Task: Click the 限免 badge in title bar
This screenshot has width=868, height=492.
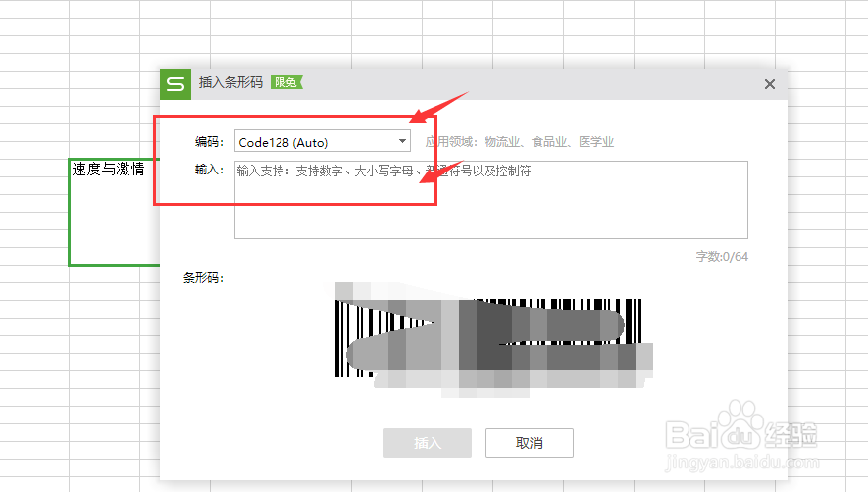Action: [286, 82]
